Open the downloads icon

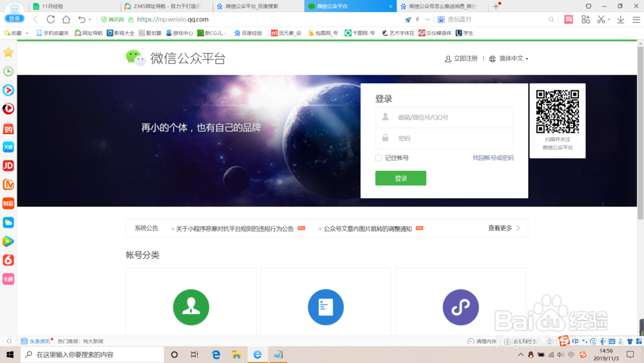coord(621,19)
